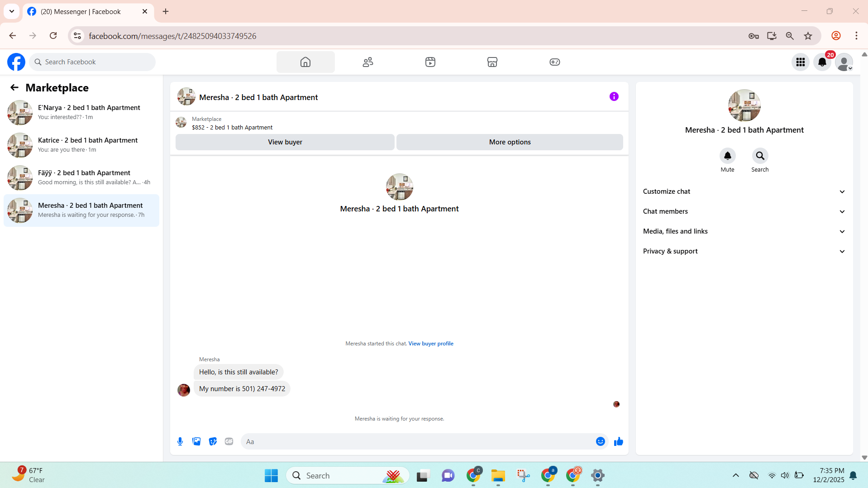This screenshot has height=488, width=868.
Task: Toggle the conversation information panel
Action: 614,96
